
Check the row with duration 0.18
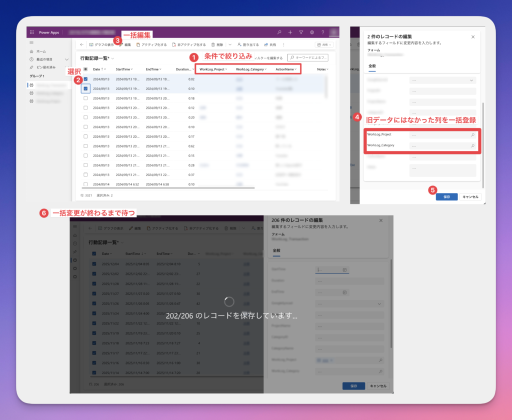(x=85, y=98)
